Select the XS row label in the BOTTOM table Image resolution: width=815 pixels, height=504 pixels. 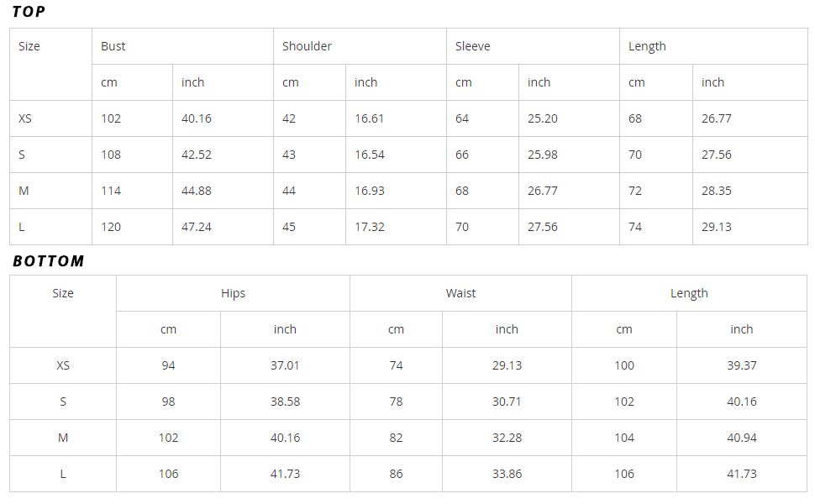click(x=63, y=365)
